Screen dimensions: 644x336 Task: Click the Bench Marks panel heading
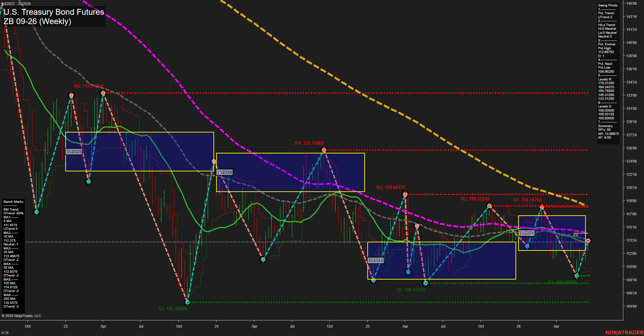coord(14,202)
